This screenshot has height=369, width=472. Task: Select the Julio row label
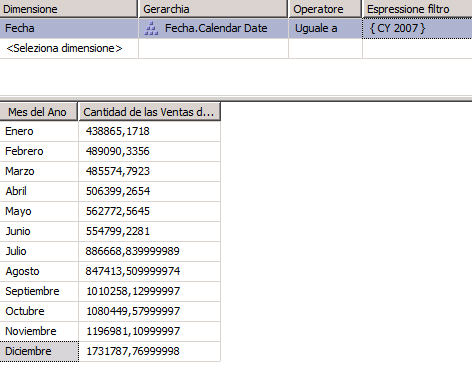click(39, 251)
